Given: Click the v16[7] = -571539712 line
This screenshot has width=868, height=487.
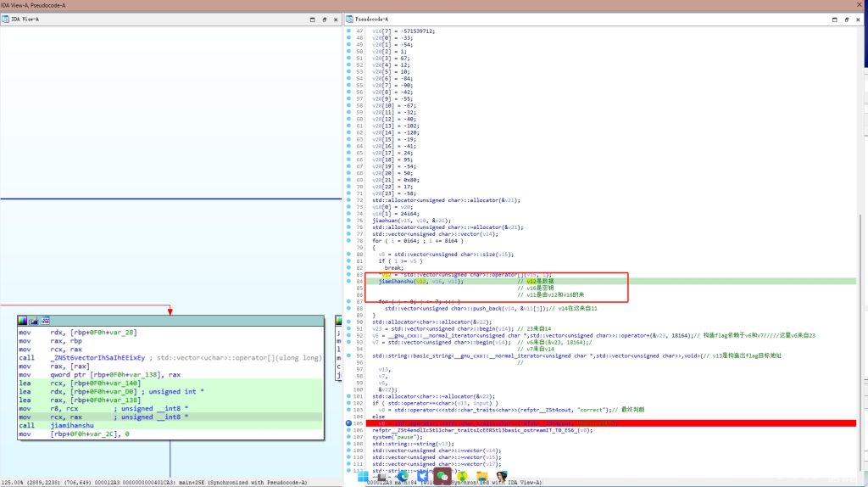Looking at the screenshot, I should tap(403, 31).
